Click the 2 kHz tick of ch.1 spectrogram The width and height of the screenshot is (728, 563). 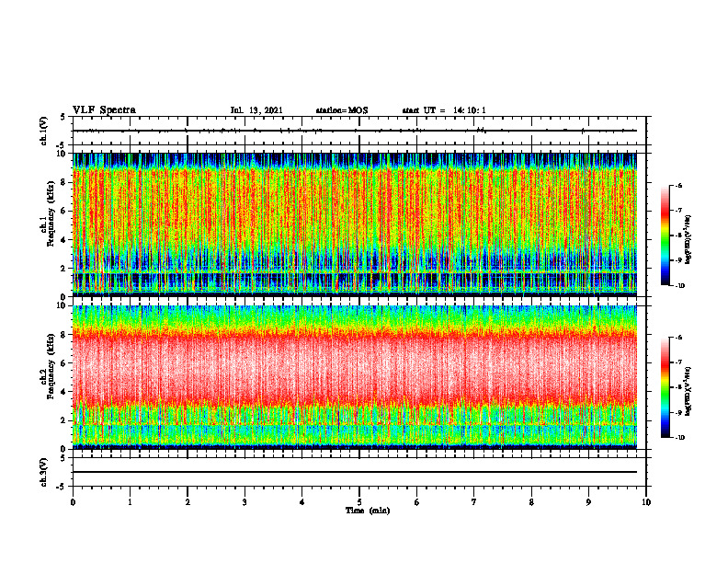(x=64, y=269)
